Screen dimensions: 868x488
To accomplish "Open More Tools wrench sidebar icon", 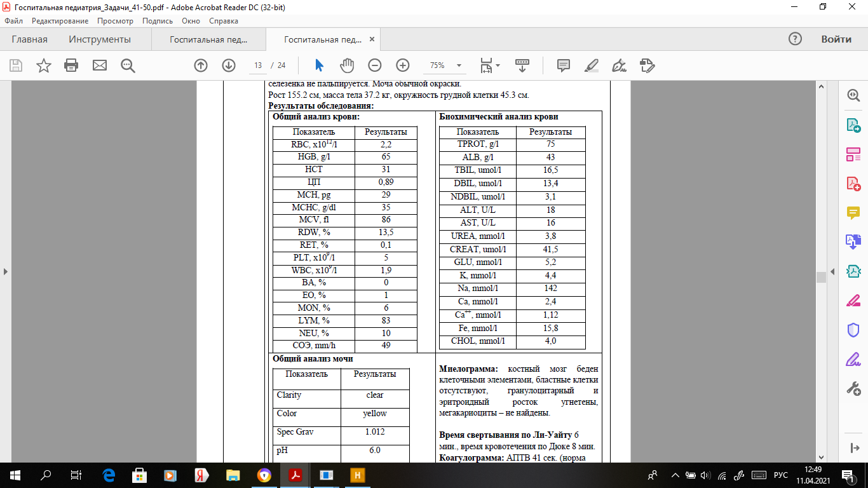I will point(853,388).
